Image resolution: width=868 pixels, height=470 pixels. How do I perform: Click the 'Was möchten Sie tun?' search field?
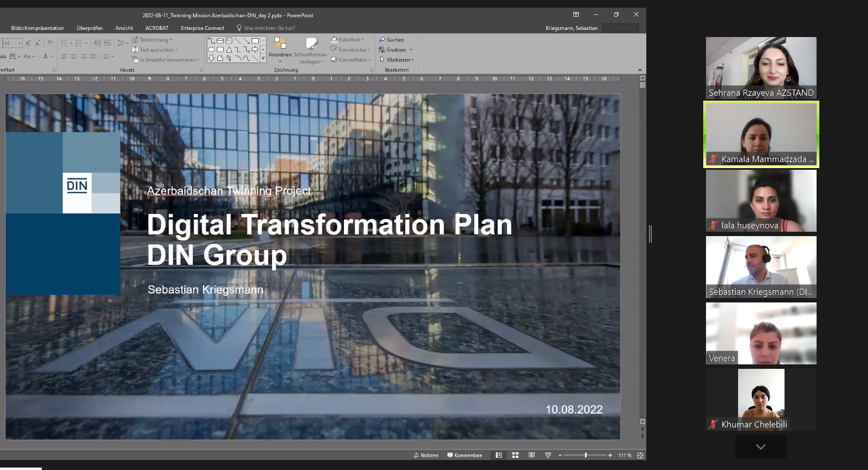pos(266,28)
